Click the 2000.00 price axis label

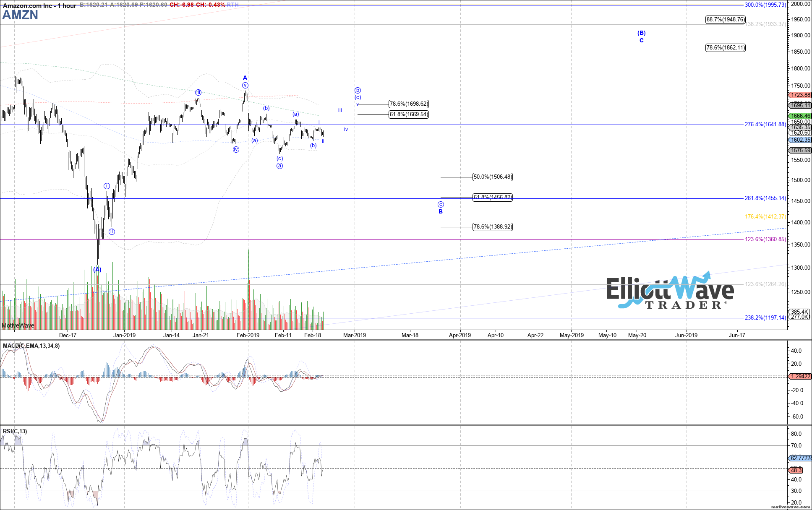pos(801,4)
